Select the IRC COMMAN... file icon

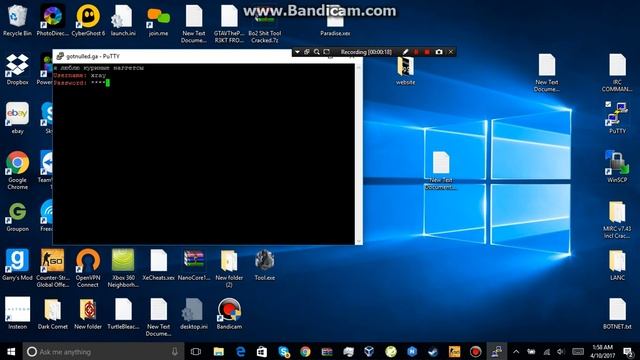click(x=617, y=73)
